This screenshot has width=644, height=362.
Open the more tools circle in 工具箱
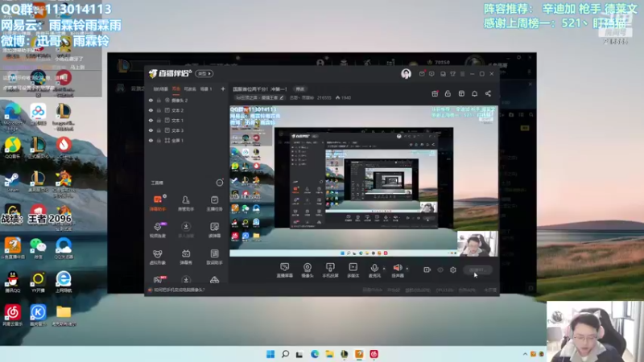point(220,183)
